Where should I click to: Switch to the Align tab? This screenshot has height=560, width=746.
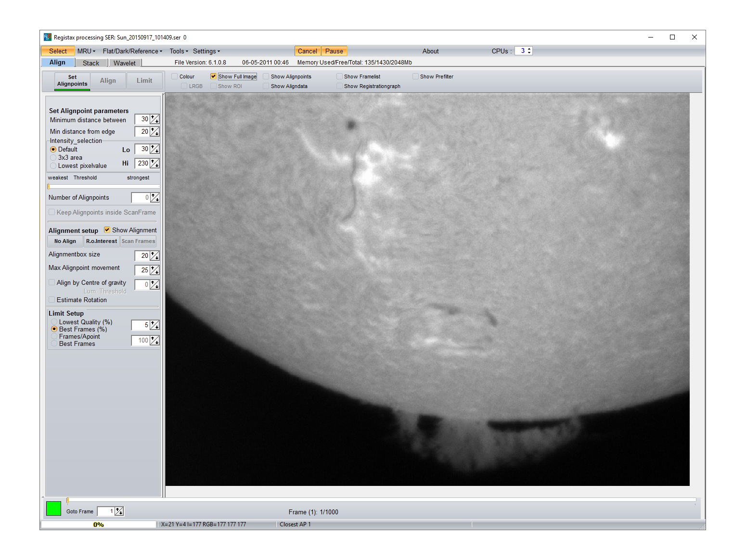[x=58, y=63]
